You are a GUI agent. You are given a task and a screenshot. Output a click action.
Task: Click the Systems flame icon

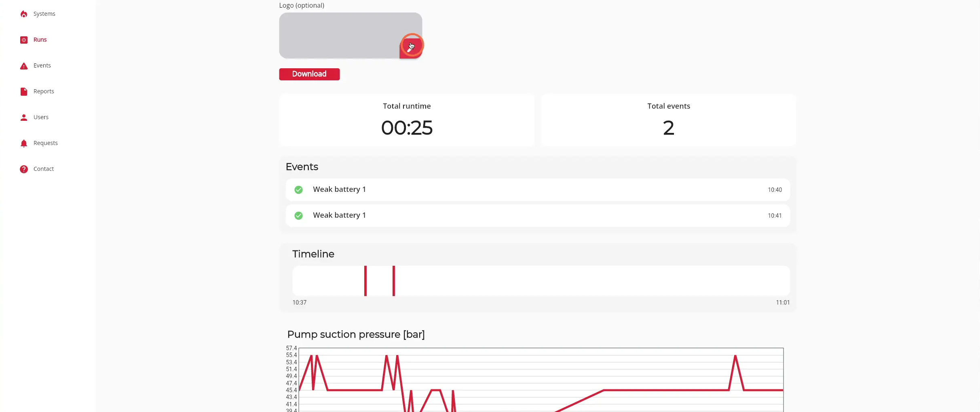[x=24, y=14]
